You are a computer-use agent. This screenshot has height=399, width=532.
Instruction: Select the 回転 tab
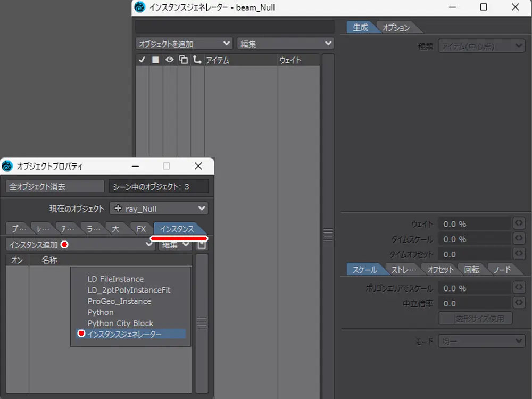471,270
